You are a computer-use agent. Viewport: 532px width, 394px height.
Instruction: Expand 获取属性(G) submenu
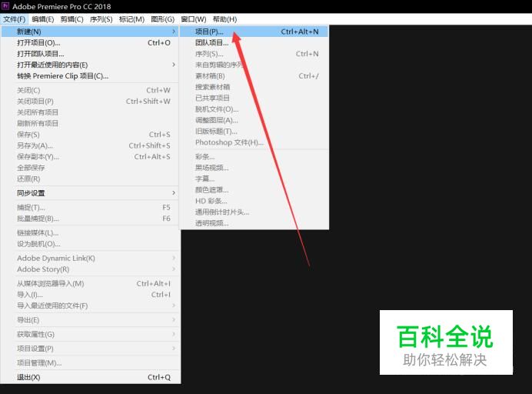(x=90, y=335)
